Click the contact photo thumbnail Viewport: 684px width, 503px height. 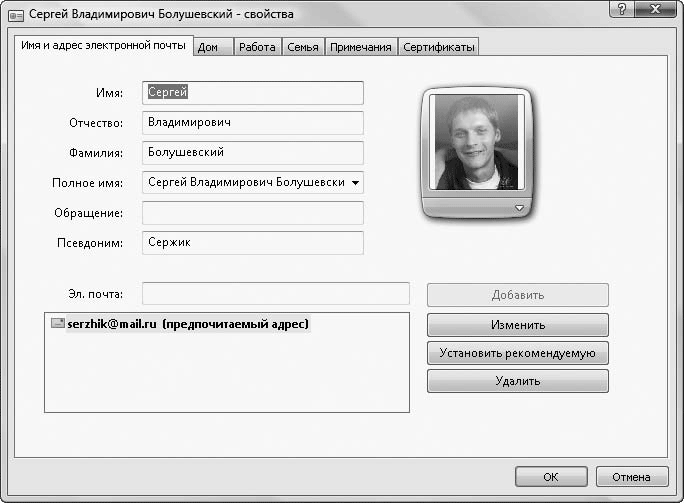[478, 143]
